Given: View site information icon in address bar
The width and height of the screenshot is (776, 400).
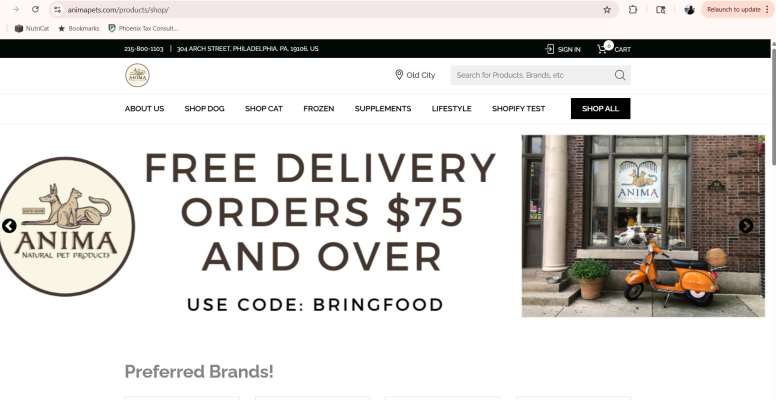Looking at the screenshot, I should point(57,9).
